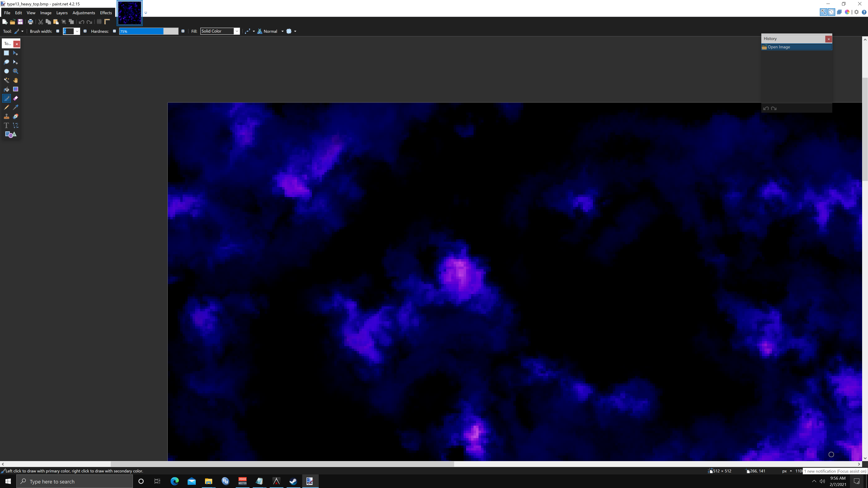Select the Text tool

click(x=6, y=125)
